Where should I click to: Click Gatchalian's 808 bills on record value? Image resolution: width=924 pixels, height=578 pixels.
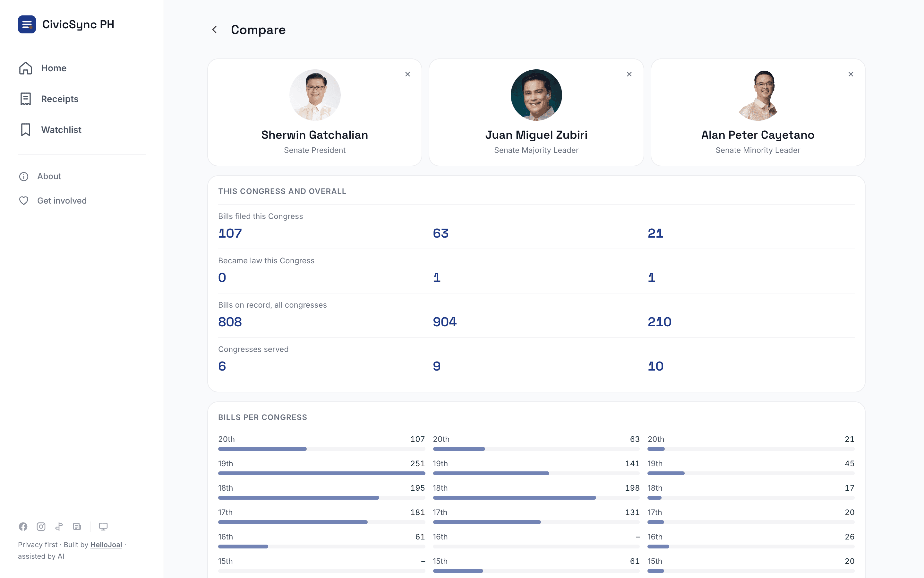[230, 322]
